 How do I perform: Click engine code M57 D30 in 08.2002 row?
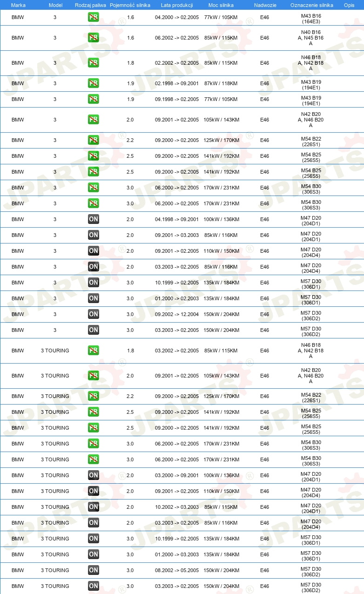pos(311,572)
